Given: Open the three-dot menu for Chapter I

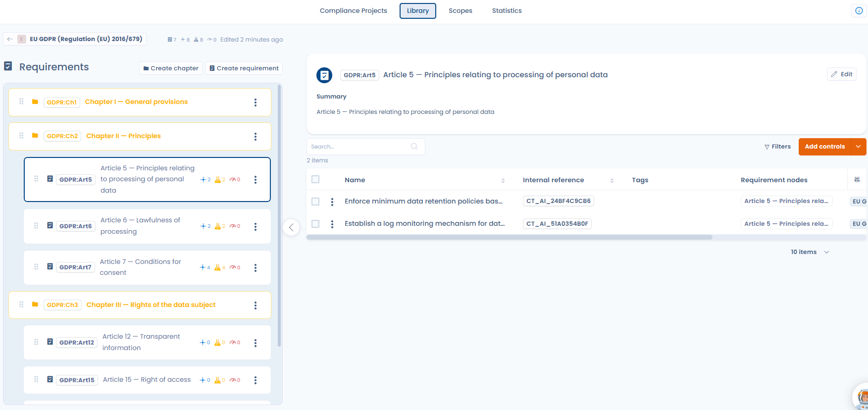Looking at the screenshot, I should click(x=255, y=102).
